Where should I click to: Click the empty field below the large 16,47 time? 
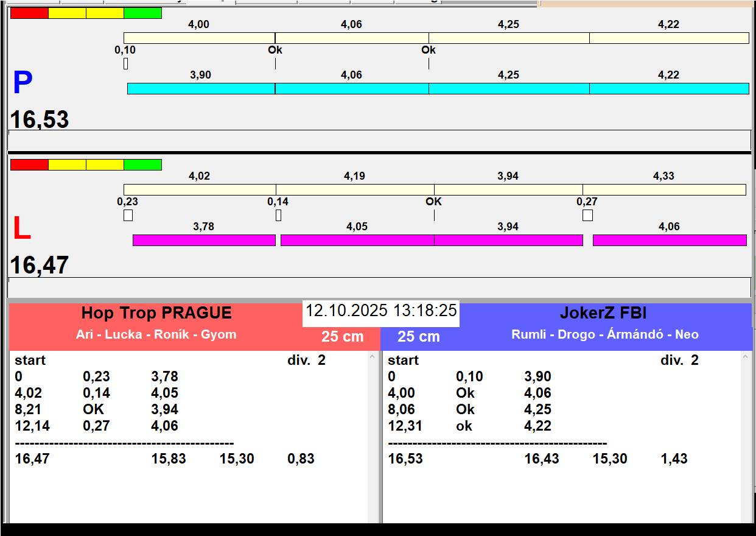click(379, 287)
